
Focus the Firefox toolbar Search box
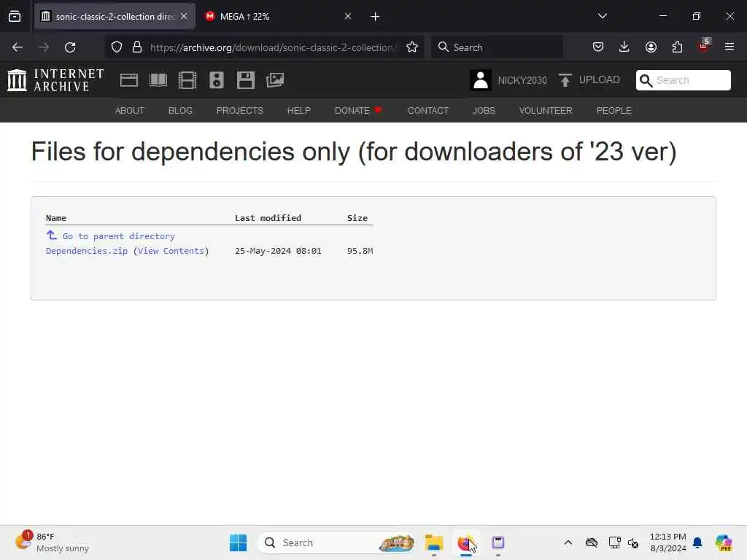pyautogui.click(x=497, y=47)
